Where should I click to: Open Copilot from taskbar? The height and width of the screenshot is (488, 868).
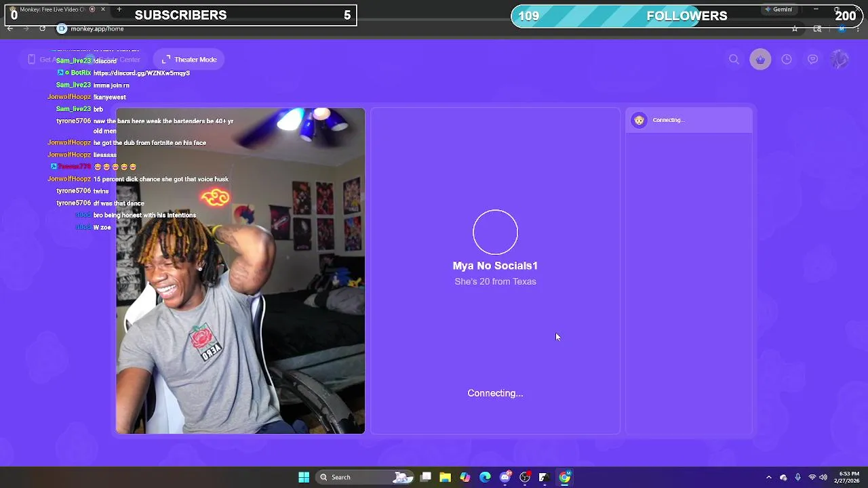tap(465, 477)
